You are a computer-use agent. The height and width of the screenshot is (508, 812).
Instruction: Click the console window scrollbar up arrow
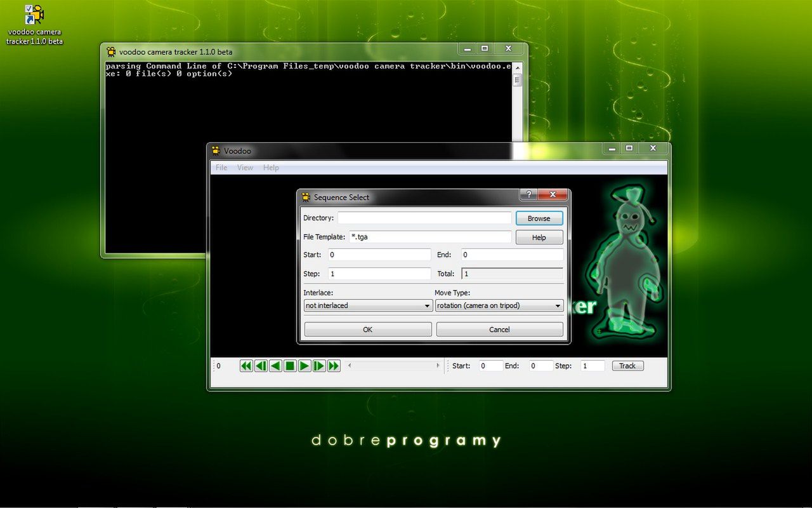click(x=517, y=67)
